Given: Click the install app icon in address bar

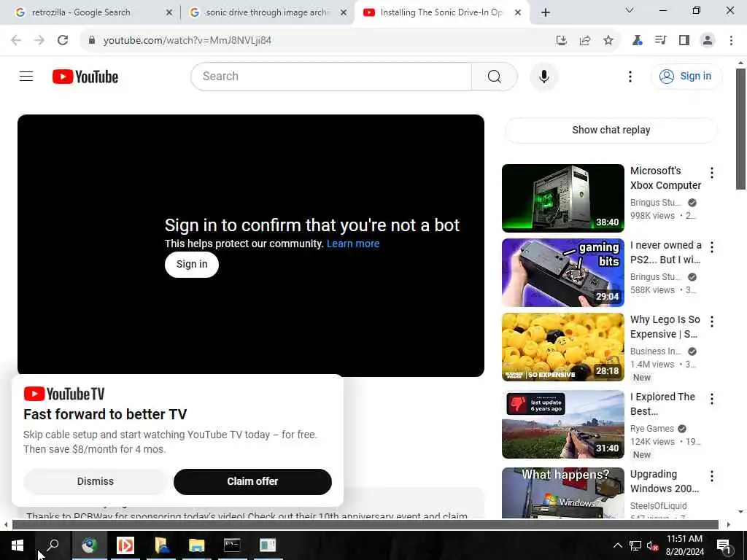Looking at the screenshot, I should (x=561, y=40).
